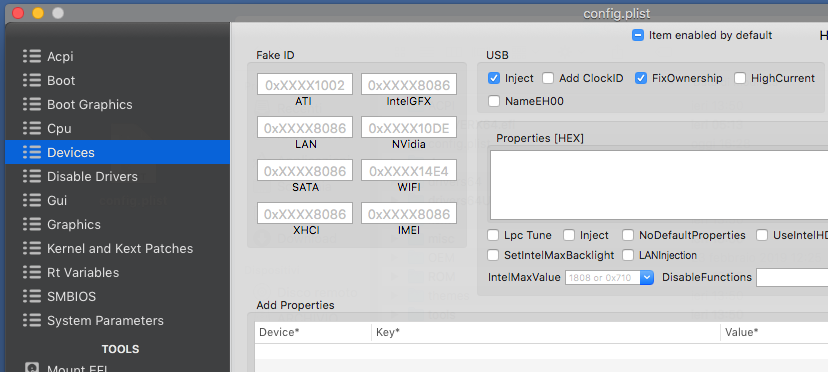This screenshot has width=828, height=372.
Task: Click the Properties HEX text area
Action: (x=659, y=185)
